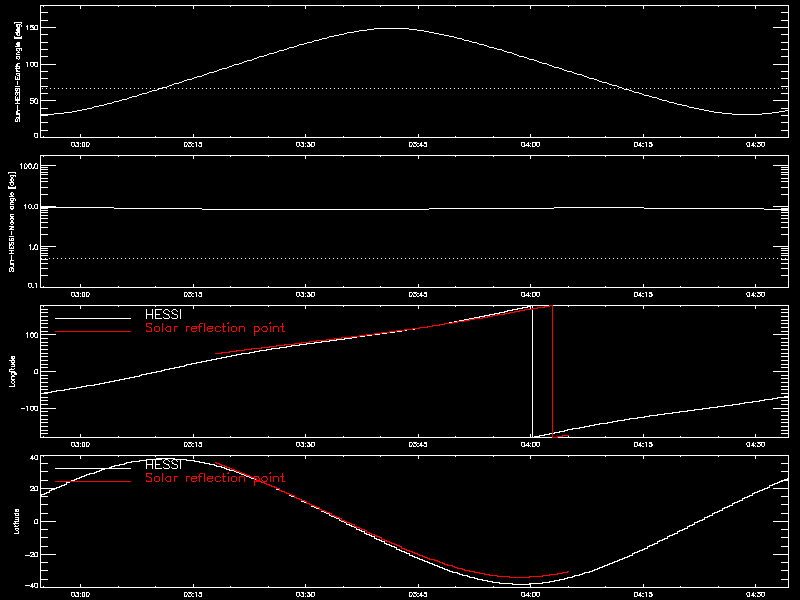Click the -20 tick on Latitude axis
Viewport: 800px width, 600px height.
click(x=32, y=554)
